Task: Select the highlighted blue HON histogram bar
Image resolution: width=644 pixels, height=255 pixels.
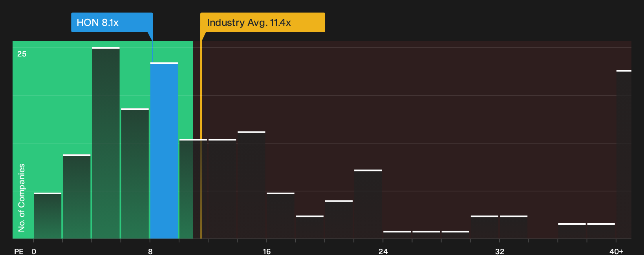Action: click(x=164, y=151)
